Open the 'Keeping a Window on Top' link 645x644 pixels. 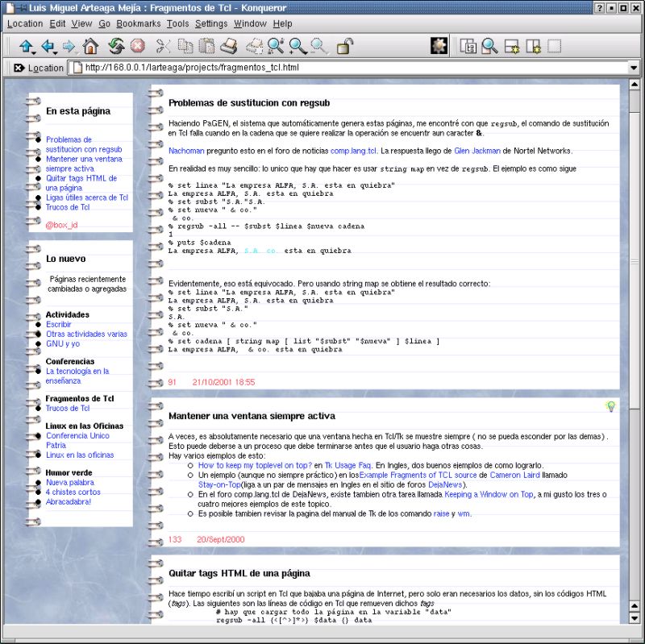(489, 494)
